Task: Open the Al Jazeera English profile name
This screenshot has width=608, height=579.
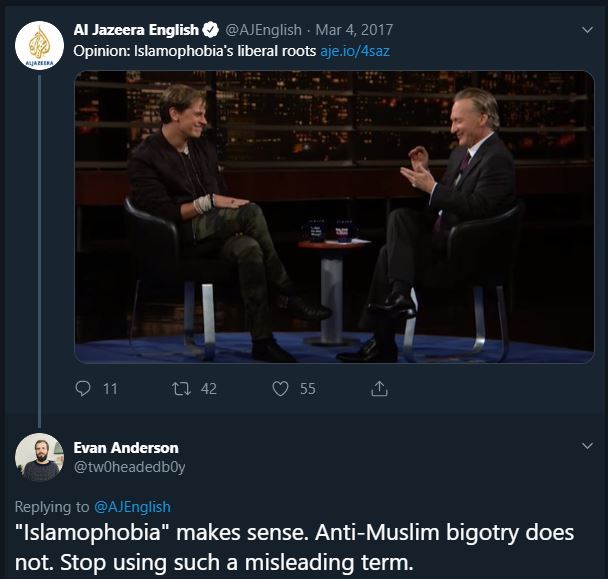Action: (136, 30)
